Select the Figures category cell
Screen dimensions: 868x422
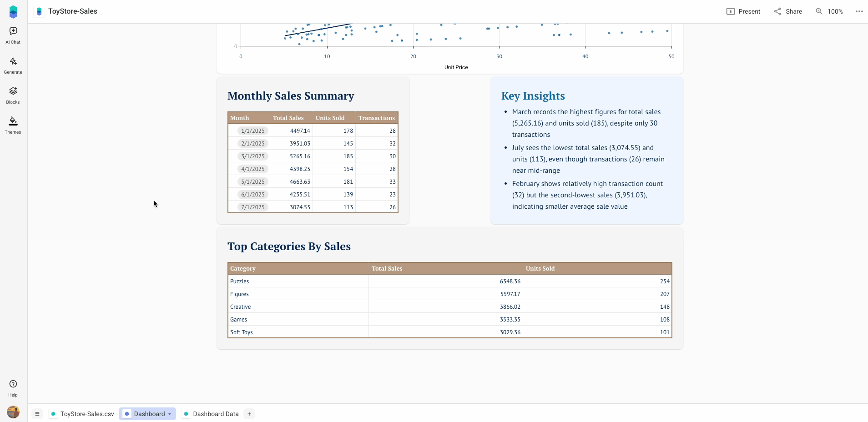pyautogui.click(x=298, y=294)
